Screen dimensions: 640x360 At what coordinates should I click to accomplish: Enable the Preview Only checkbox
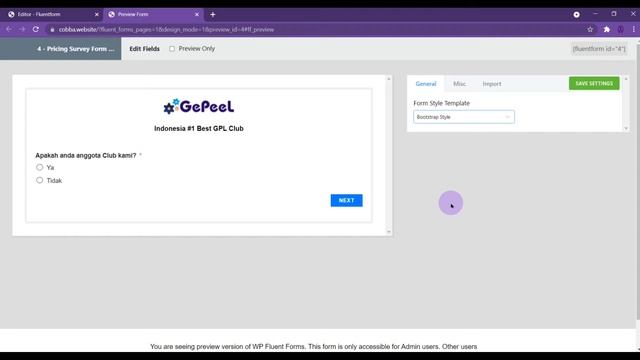[172, 49]
